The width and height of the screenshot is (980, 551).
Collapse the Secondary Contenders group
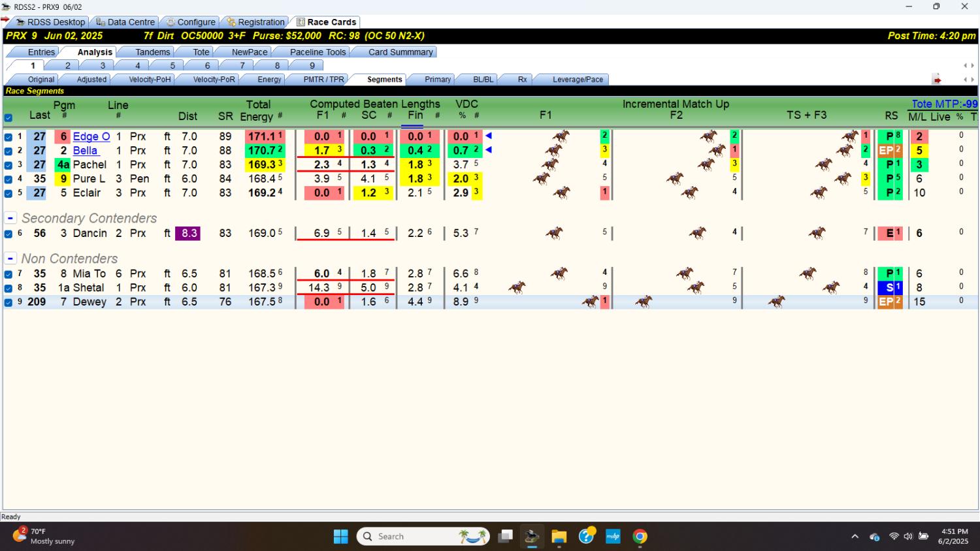click(10, 218)
